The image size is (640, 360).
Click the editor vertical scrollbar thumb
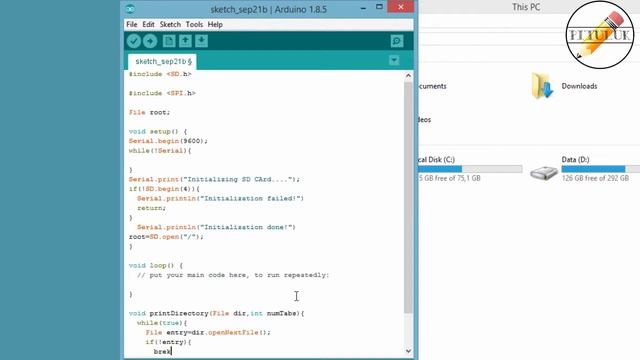(408, 198)
